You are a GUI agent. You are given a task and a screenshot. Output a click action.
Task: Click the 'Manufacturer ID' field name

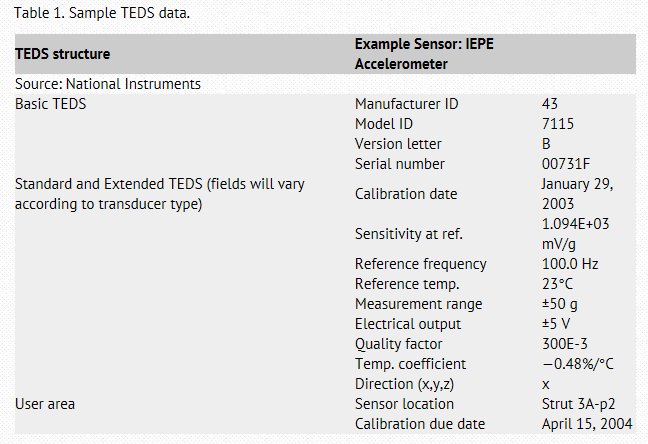[407, 104]
